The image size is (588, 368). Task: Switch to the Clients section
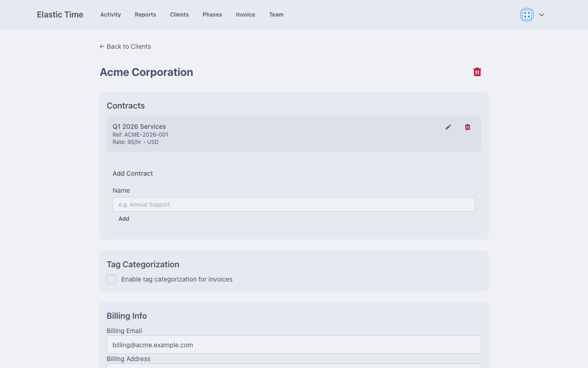[x=179, y=14]
